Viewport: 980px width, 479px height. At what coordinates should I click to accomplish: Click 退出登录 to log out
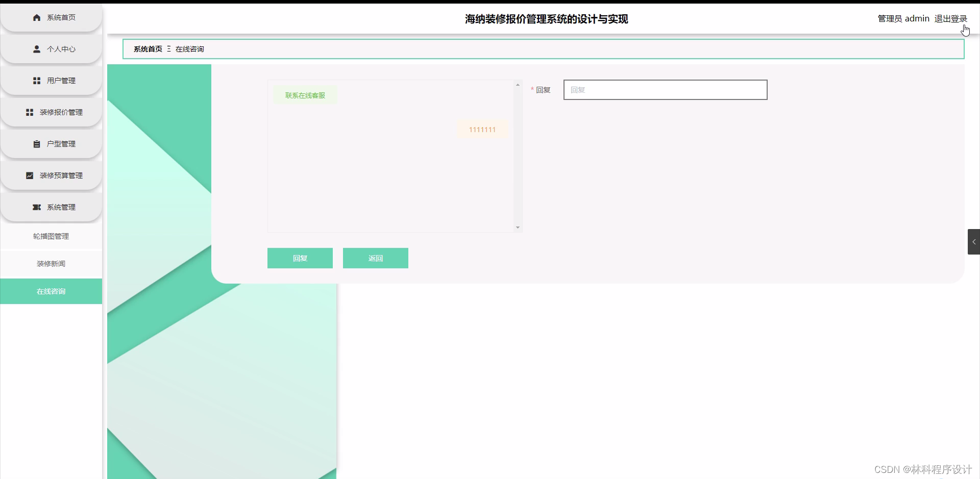point(950,19)
